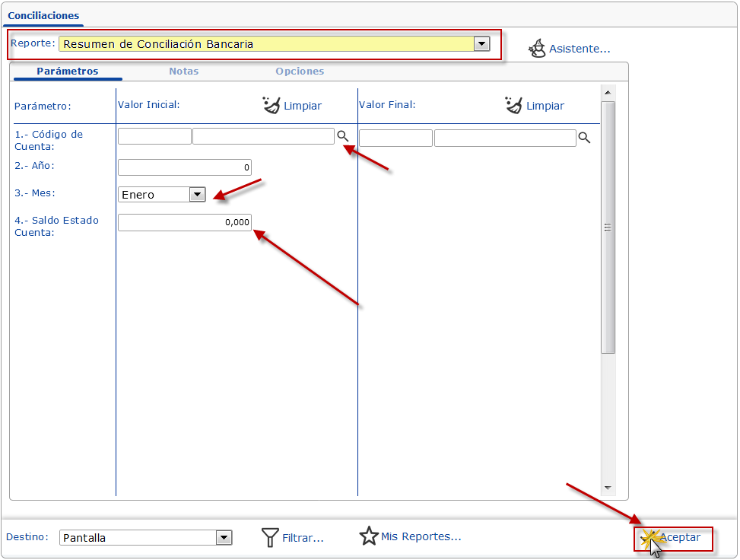
Task: Click Limpiar text under Valor Inicial
Action: tap(303, 106)
